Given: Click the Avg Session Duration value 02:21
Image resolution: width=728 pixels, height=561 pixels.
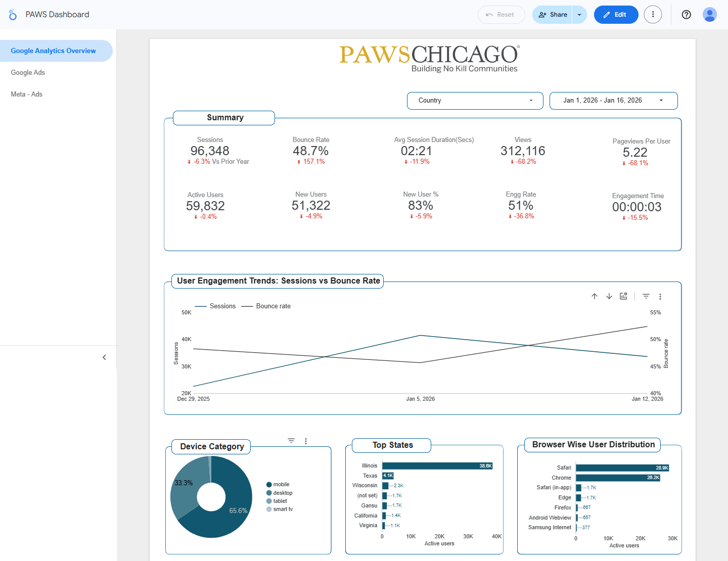Looking at the screenshot, I should tap(417, 151).
